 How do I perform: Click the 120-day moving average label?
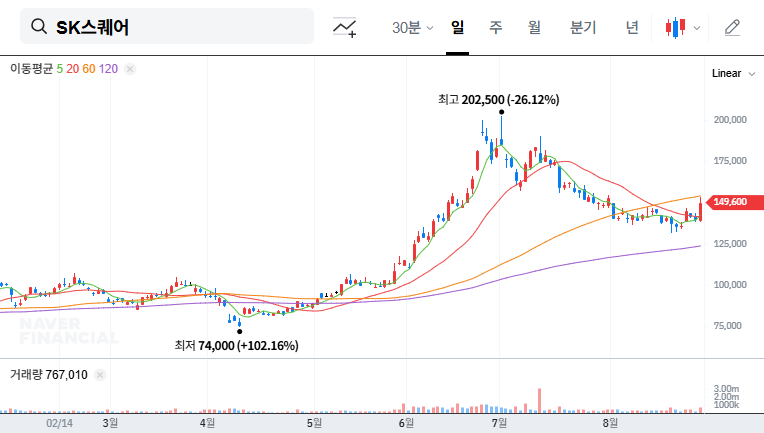[x=108, y=69]
